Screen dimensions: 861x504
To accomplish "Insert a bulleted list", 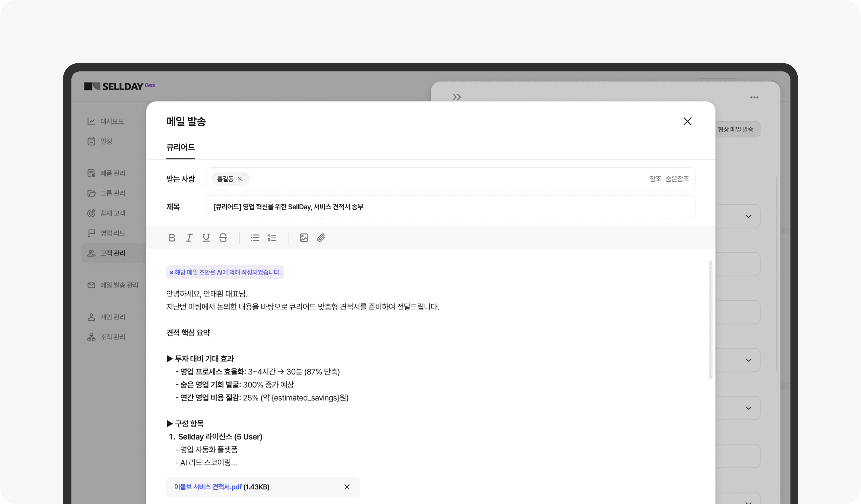I will 255,238.
